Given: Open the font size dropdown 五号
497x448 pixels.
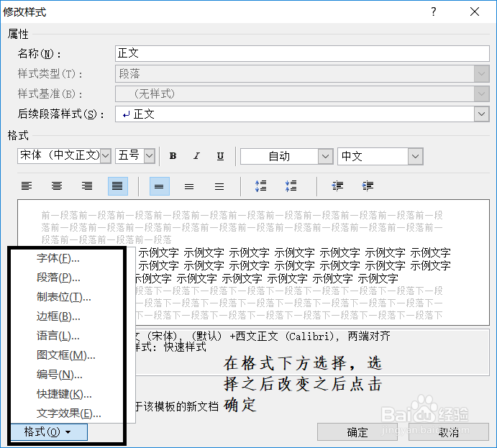Looking at the screenshot, I should click(150, 156).
